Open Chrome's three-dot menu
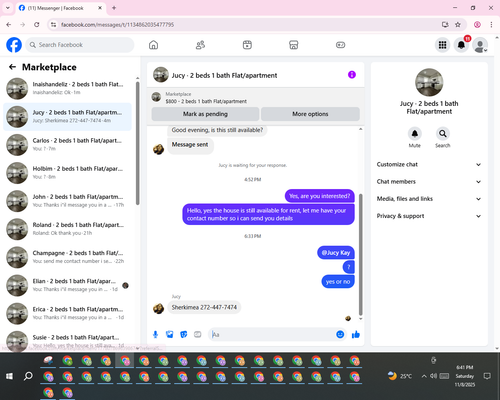 (491, 25)
